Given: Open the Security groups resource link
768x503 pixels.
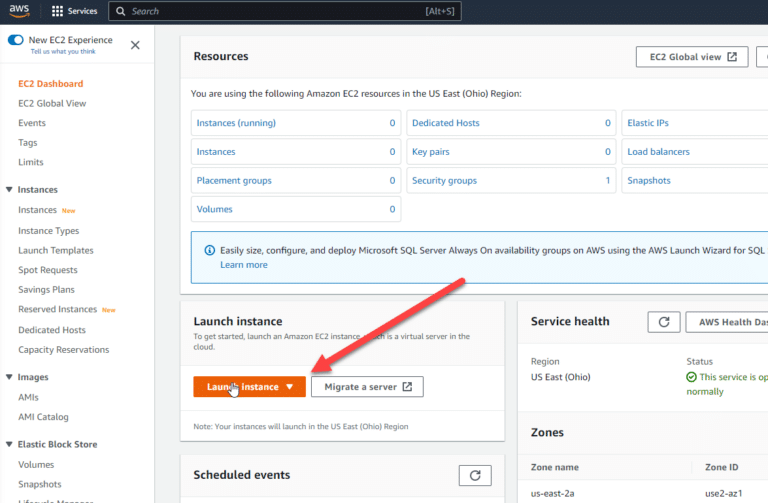Looking at the screenshot, I should point(444,181).
